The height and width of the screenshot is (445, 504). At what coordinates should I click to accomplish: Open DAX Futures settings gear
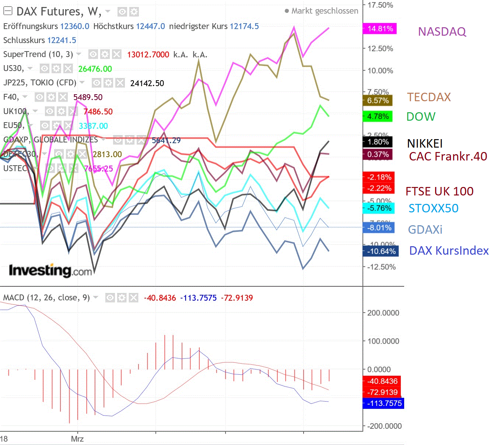click(x=134, y=12)
